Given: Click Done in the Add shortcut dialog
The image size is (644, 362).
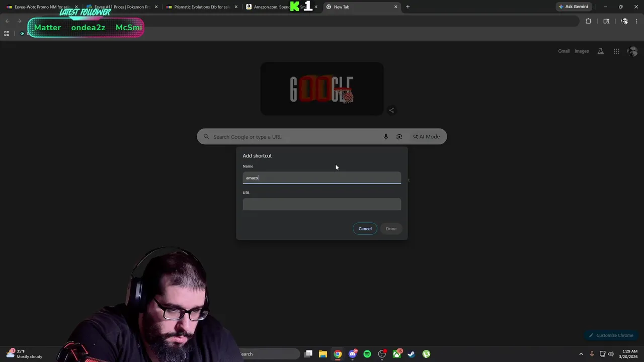Looking at the screenshot, I should click(x=391, y=229).
